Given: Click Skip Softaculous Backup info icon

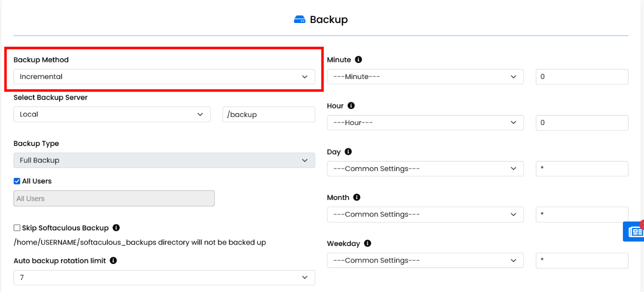Looking at the screenshot, I should pyautogui.click(x=116, y=228).
